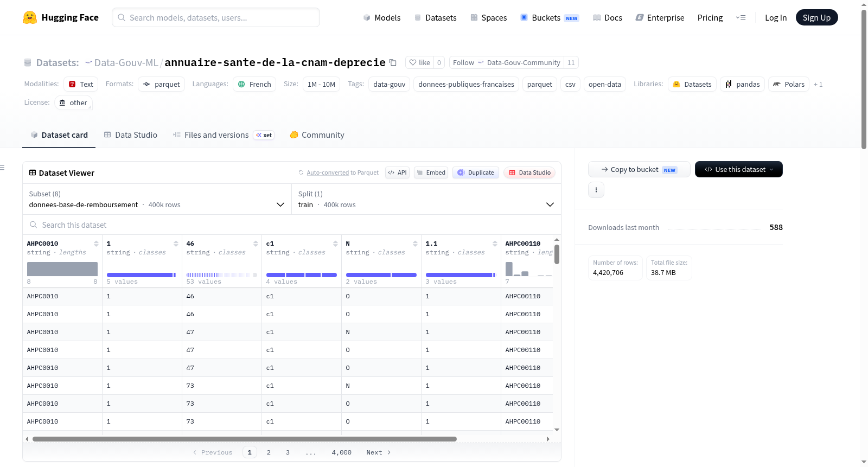Open the Data-Gouv-ML organization link
Screen dimensions: 868x467
126,62
